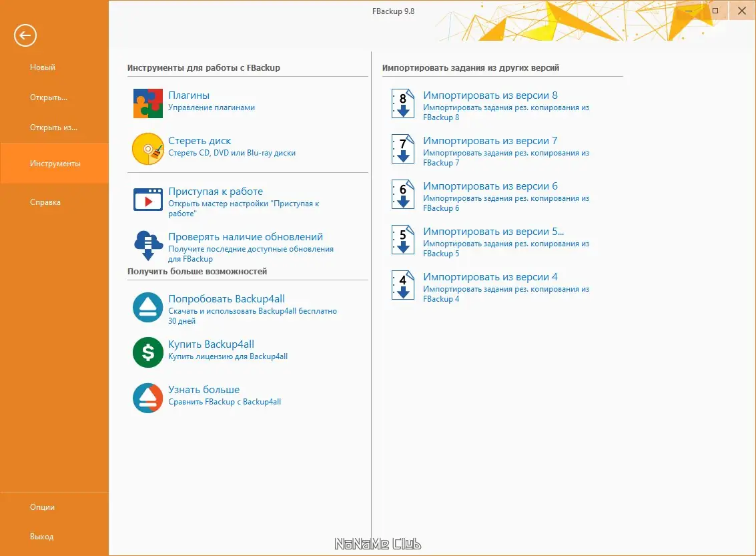Select Открыть из... in the sidebar
The image size is (756, 556).
click(53, 127)
